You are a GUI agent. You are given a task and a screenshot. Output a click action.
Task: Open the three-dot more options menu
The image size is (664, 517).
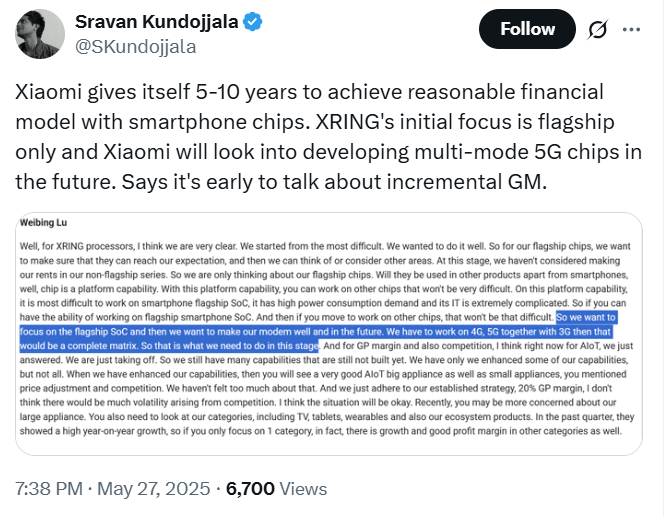[631, 30]
